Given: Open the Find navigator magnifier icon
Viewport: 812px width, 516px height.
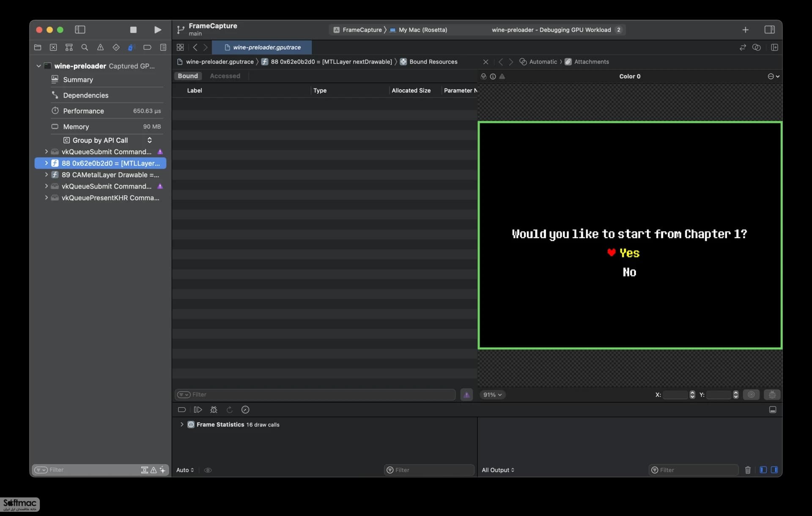Looking at the screenshot, I should [85, 47].
